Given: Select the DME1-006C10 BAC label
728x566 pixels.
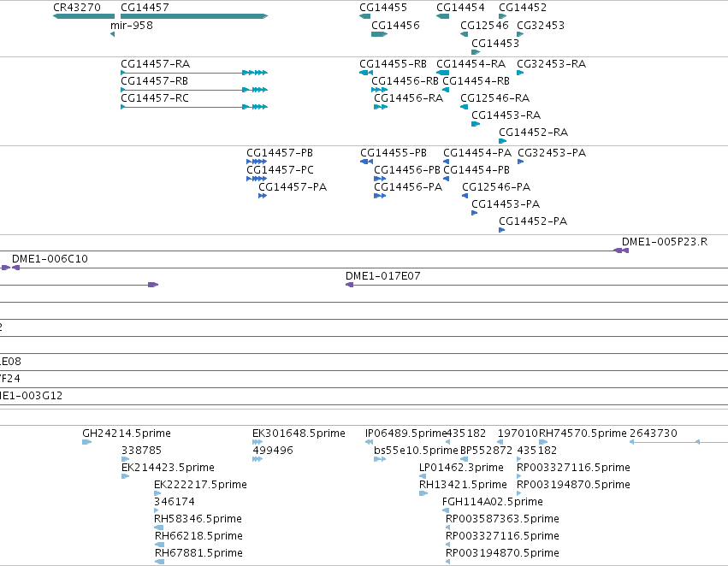Looking at the screenshot, I should 50,259.
